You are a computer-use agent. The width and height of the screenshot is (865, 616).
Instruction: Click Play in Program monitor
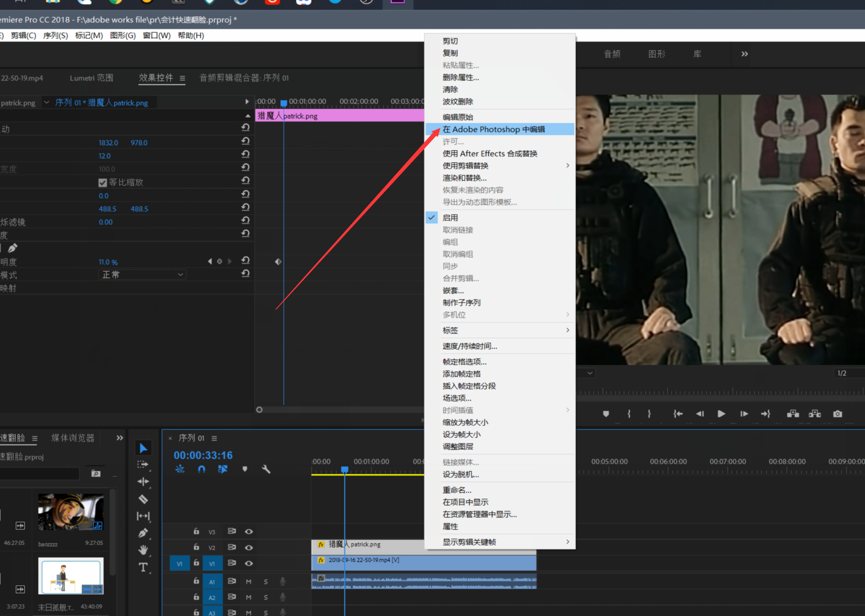coord(721,414)
